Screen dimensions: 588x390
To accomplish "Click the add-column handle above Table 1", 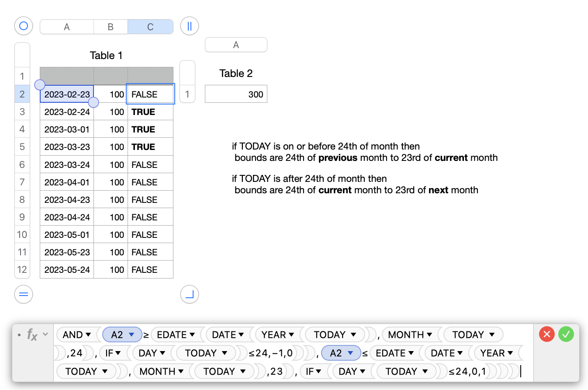I will point(189,26).
